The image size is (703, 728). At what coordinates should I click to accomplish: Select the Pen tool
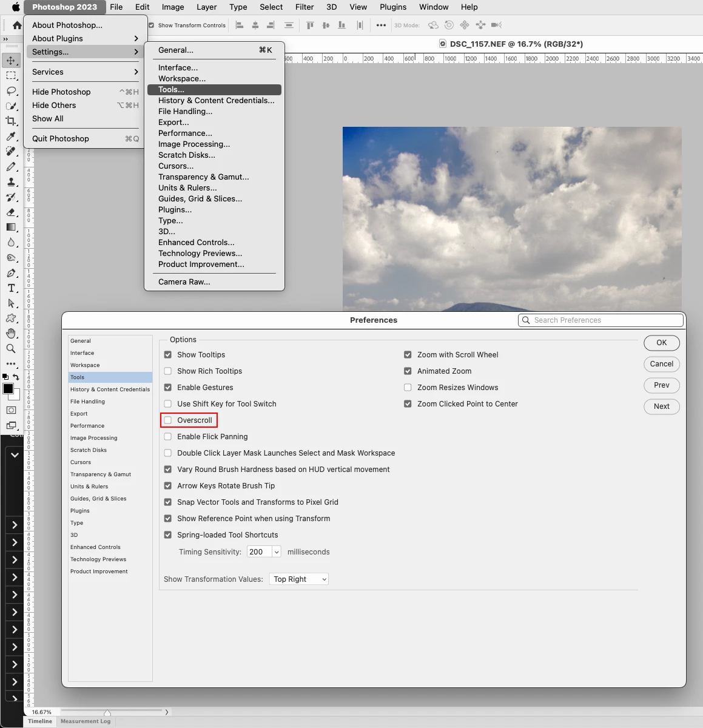tap(11, 273)
